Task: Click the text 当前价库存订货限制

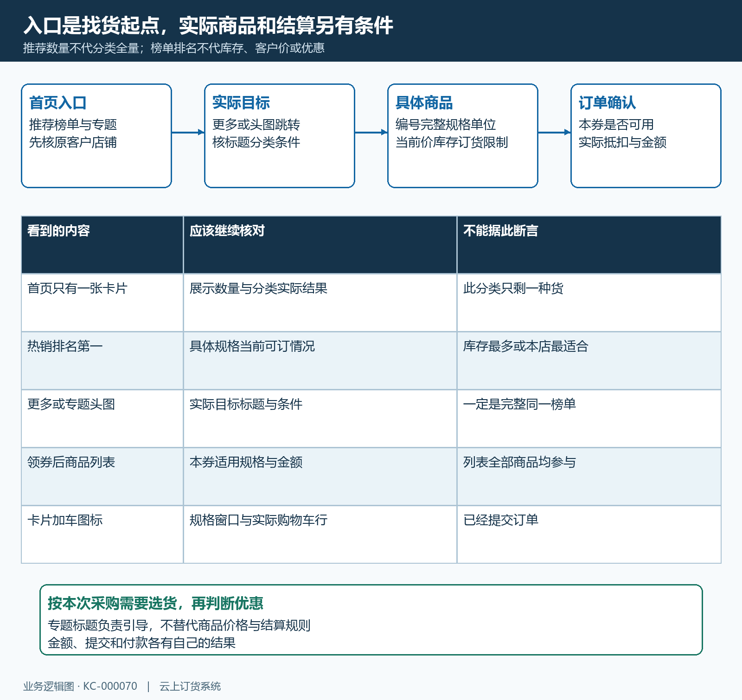Action: coord(452,142)
